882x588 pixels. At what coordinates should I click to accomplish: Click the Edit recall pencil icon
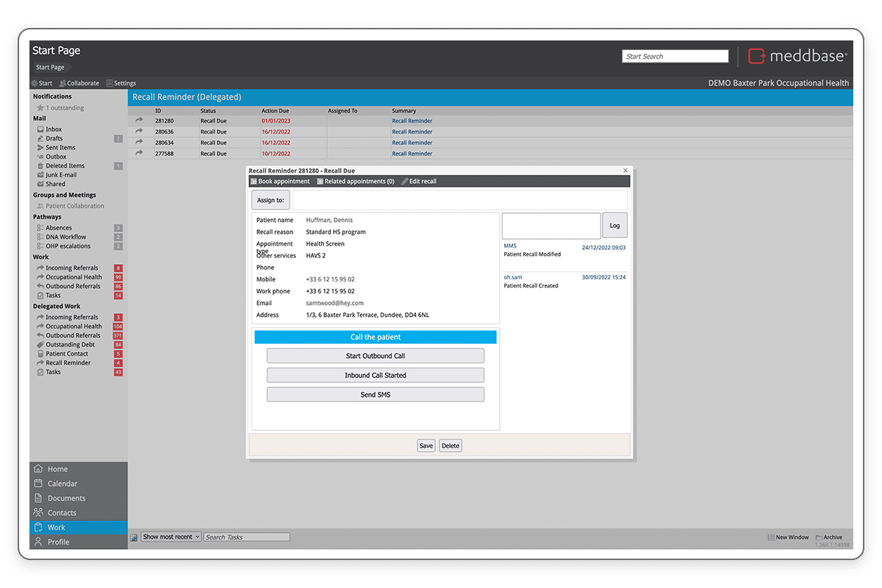click(404, 182)
